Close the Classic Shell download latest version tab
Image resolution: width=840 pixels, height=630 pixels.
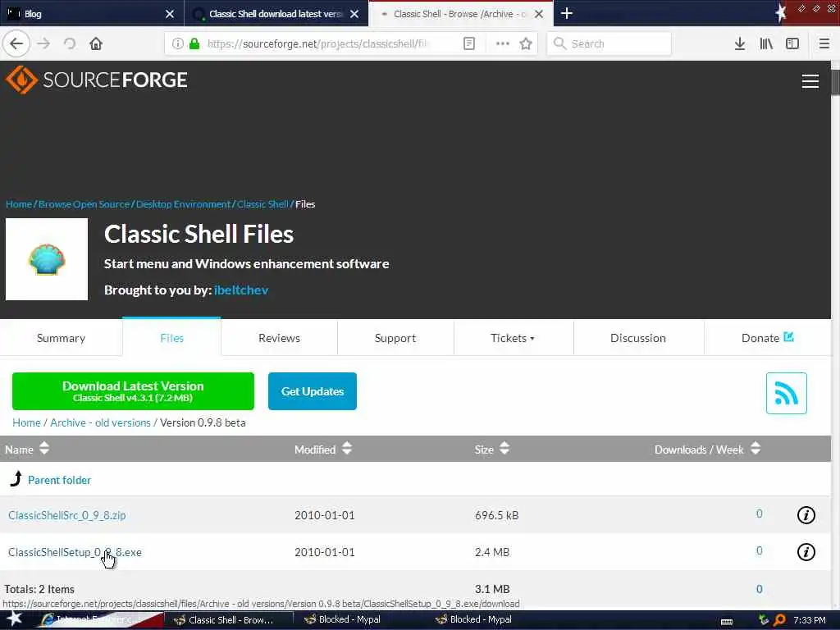pyautogui.click(x=354, y=14)
